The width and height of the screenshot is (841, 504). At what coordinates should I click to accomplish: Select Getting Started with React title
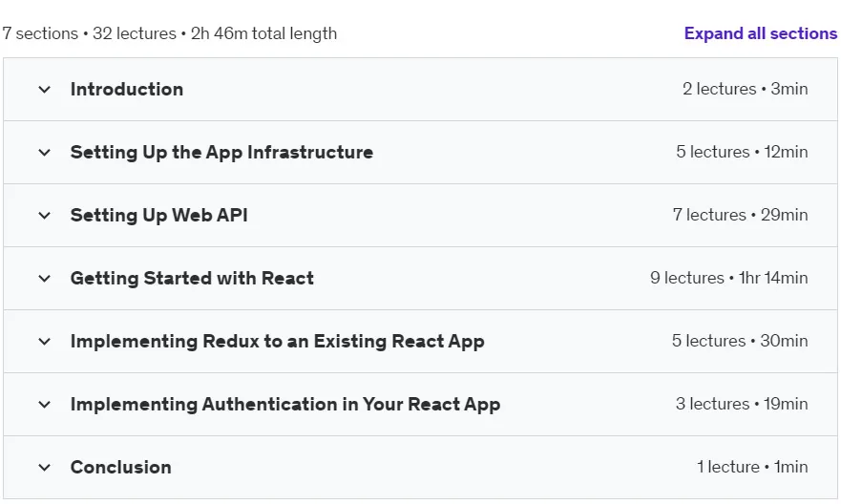coord(192,279)
